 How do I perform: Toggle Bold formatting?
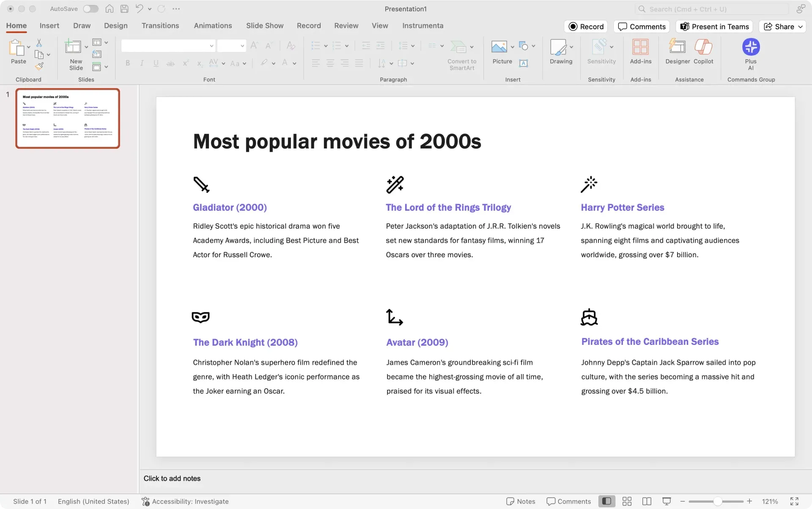(127, 63)
